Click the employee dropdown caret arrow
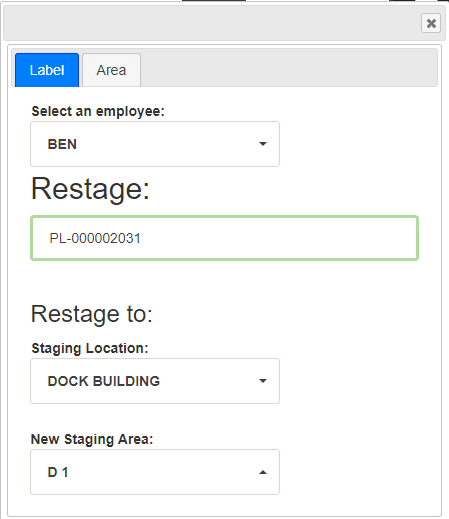 pos(263,144)
